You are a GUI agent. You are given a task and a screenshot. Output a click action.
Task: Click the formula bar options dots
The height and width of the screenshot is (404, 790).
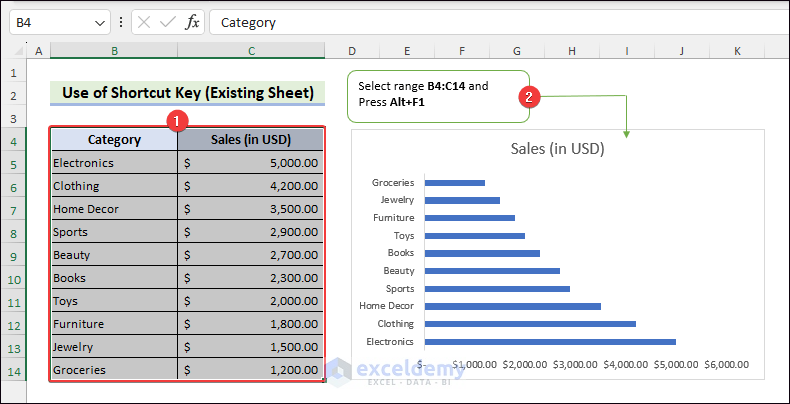(x=121, y=22)
